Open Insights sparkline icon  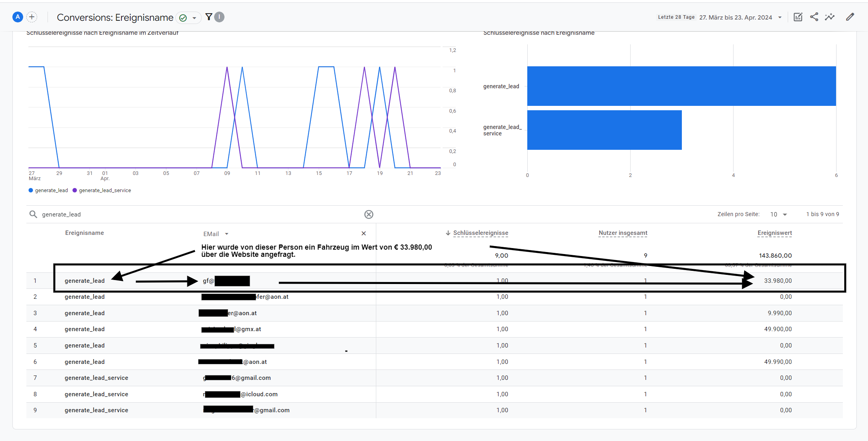coord(830,17)
